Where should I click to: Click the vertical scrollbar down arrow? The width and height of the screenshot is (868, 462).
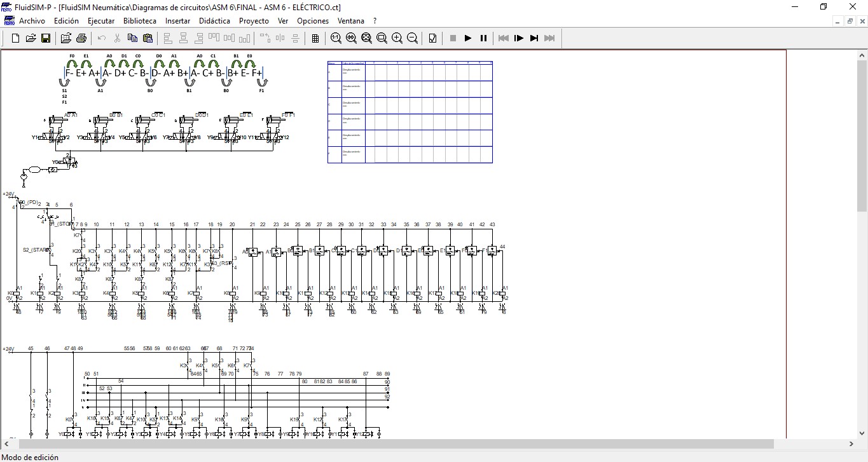click(x=862, y=433)
